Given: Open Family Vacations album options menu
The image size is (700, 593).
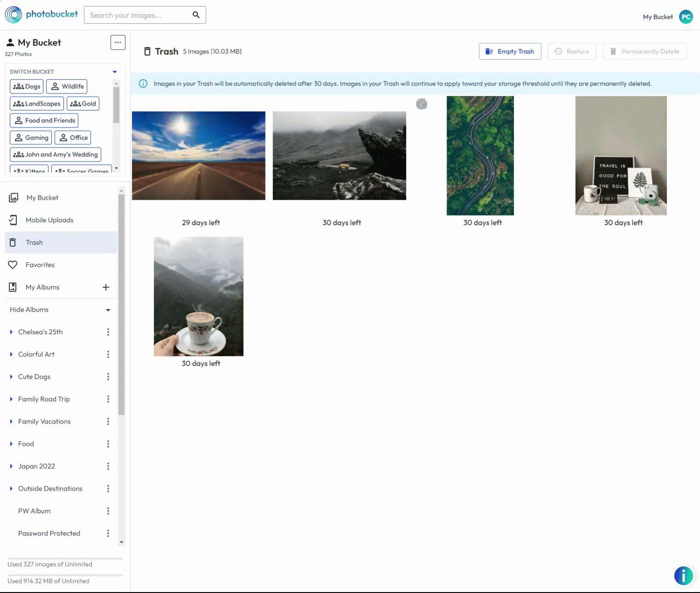Looking at the screenshot, I should tap(108, 422).
